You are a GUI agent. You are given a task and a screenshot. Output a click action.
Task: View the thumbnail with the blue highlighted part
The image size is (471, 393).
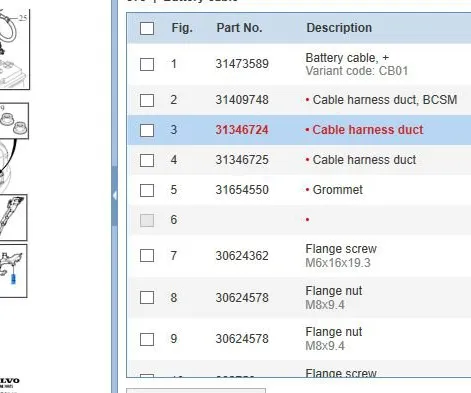13,271
